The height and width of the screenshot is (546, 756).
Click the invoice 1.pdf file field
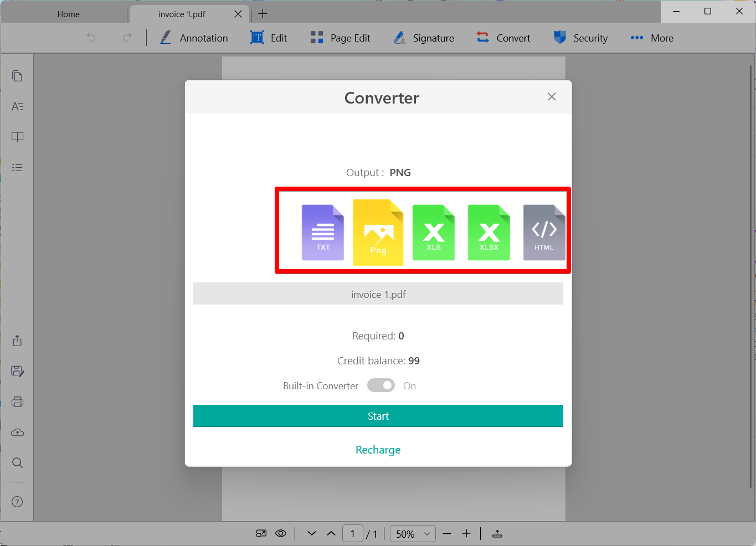pyautogui.click(x=378, y=294)
